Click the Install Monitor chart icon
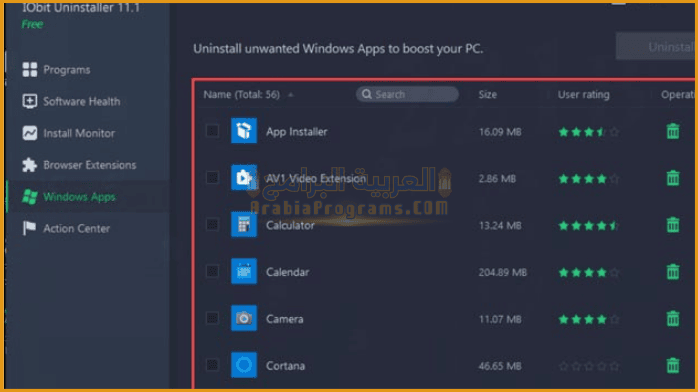Screen dimensions: 698x392 coord(30,133)
